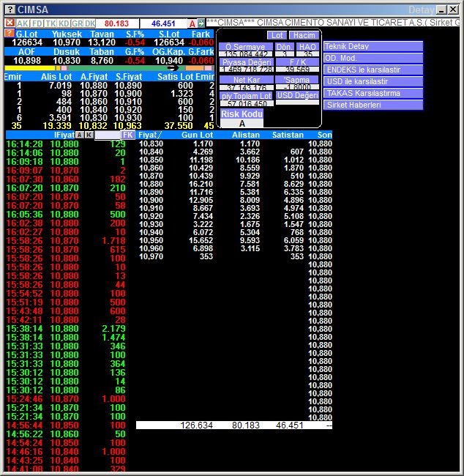Click ENDEKS le karsilastir
This screenshot has height=476, width=464.
[x=373, y=70]
